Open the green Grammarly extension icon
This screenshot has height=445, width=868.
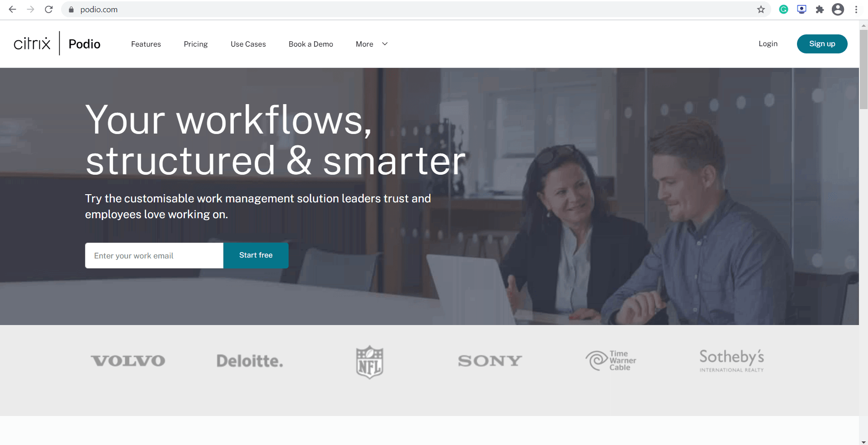click(783, 10)
